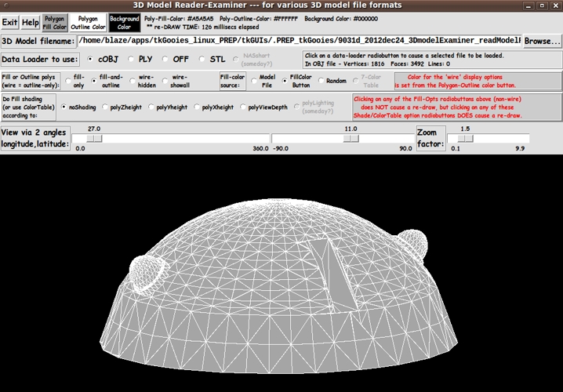
Task: Click the 3D Model filename entry field
Action: 300,41
